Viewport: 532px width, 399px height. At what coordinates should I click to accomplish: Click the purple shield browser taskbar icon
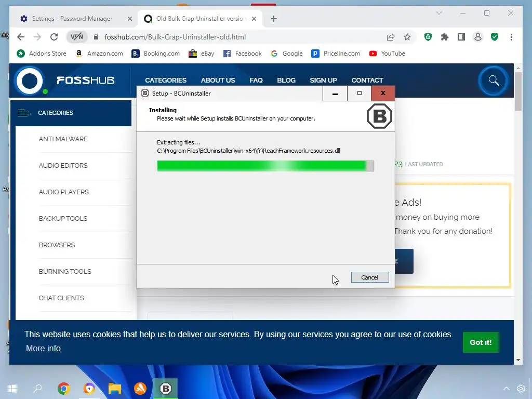coord(89,389)
